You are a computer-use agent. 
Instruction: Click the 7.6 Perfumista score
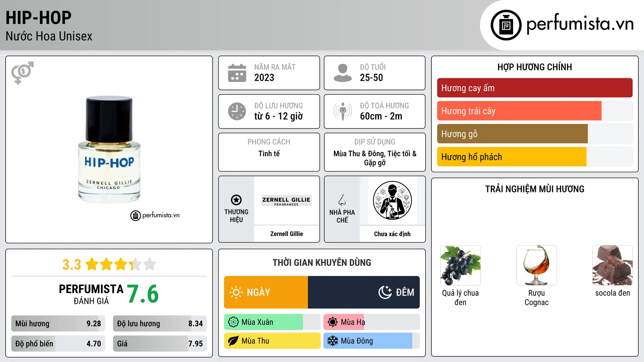(x=143, y=294)
